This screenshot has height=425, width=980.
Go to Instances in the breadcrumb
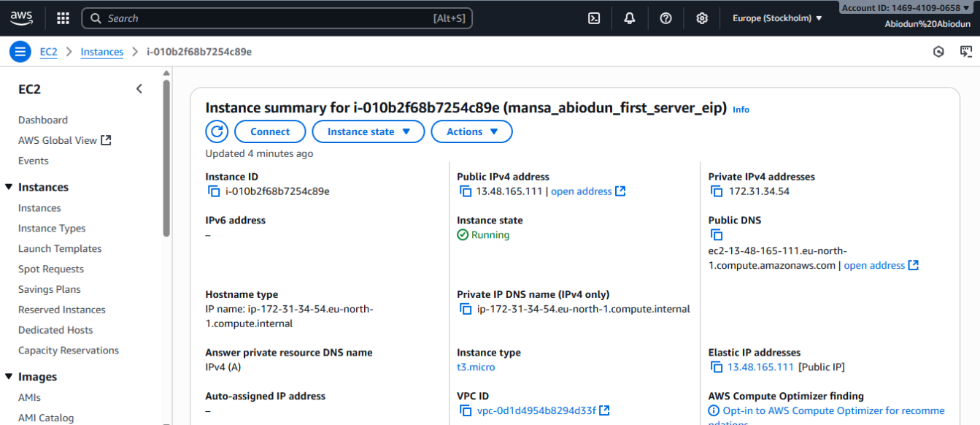(x=102, y=52)
